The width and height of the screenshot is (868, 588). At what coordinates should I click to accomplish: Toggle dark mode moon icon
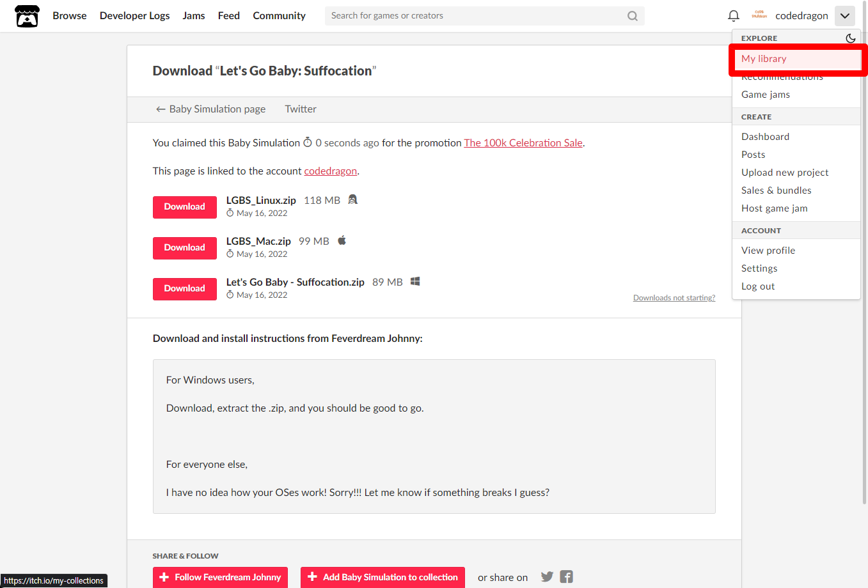click(850, 38)
